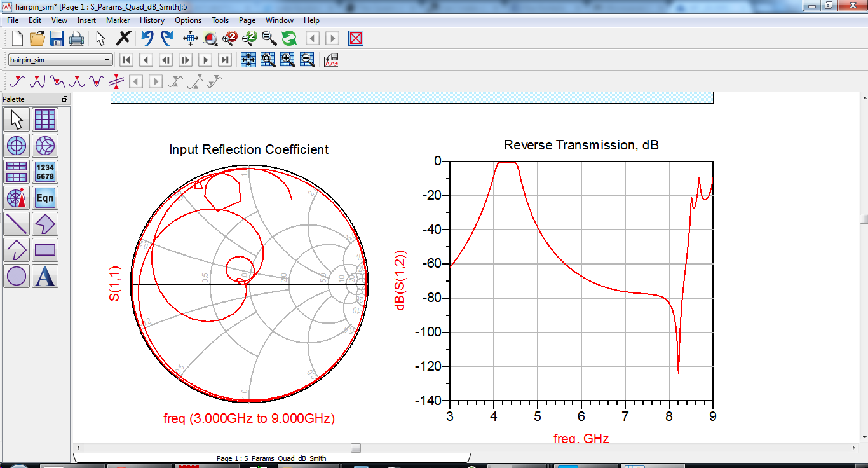The height and width of the screenshot is (468, 868).
Task: Select the rectangle drawing tool
Action: click(x=45, y=250)
